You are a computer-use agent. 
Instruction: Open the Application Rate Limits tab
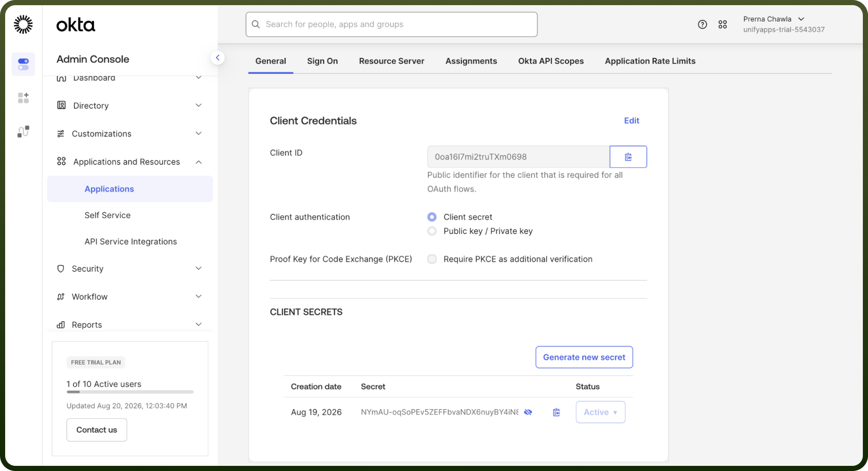coord(650,61)
